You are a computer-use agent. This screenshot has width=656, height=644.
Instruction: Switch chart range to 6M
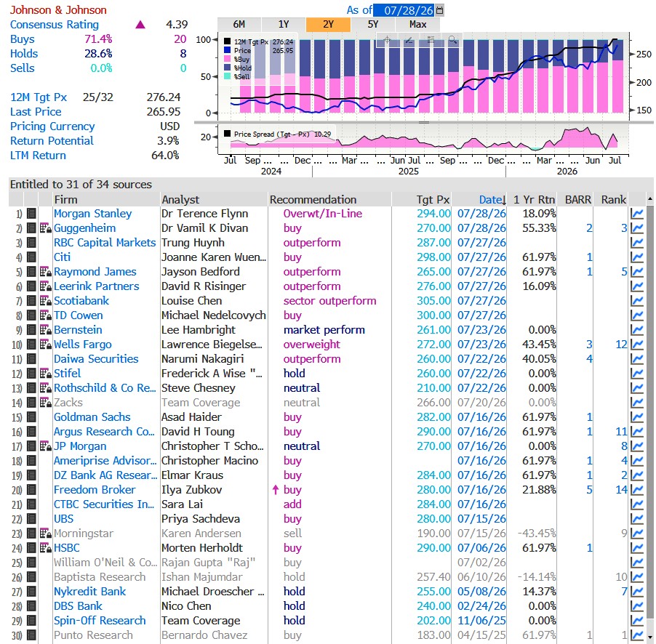pyautogui.click(x=239, y=25)
